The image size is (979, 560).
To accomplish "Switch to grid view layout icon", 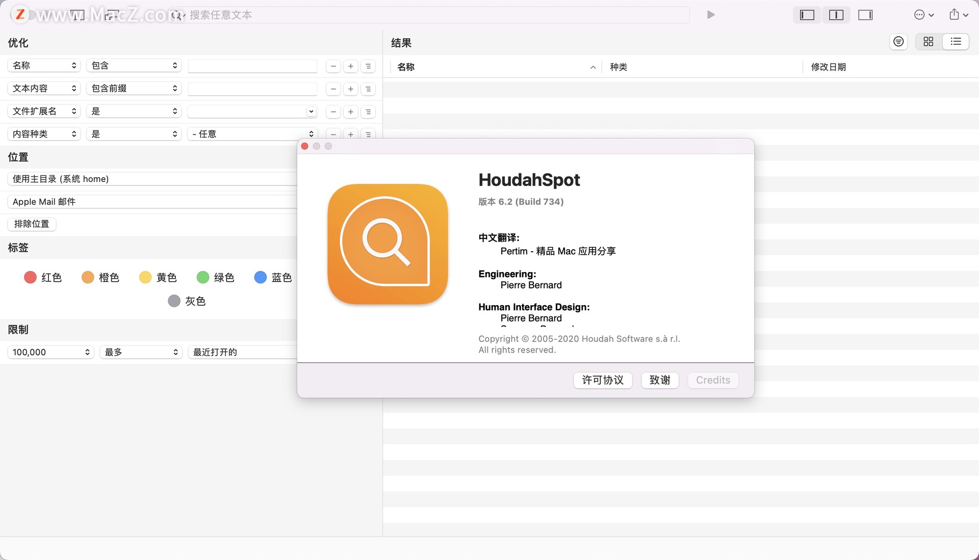I will click(x=929, y=42).
